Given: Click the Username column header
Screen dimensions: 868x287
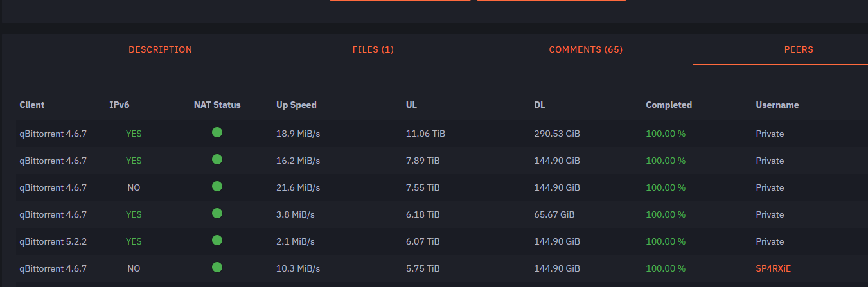Looking at the screenshot, I should tap(777, 105).
